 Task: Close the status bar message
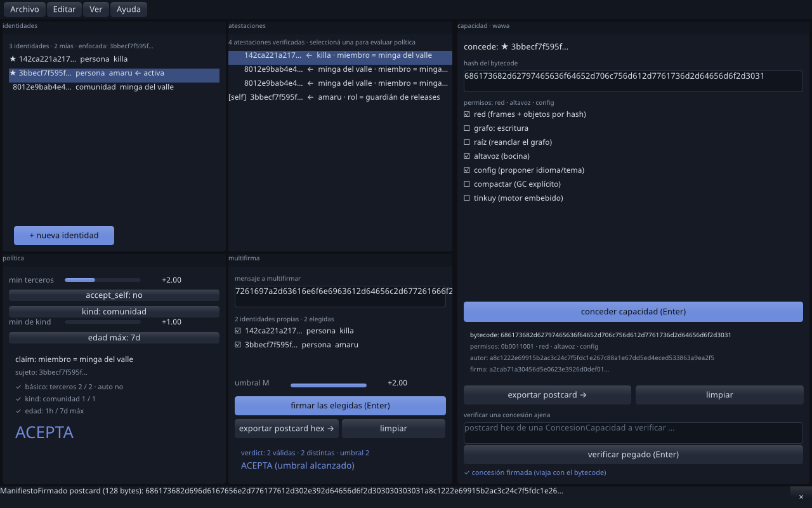coord(801,497)
